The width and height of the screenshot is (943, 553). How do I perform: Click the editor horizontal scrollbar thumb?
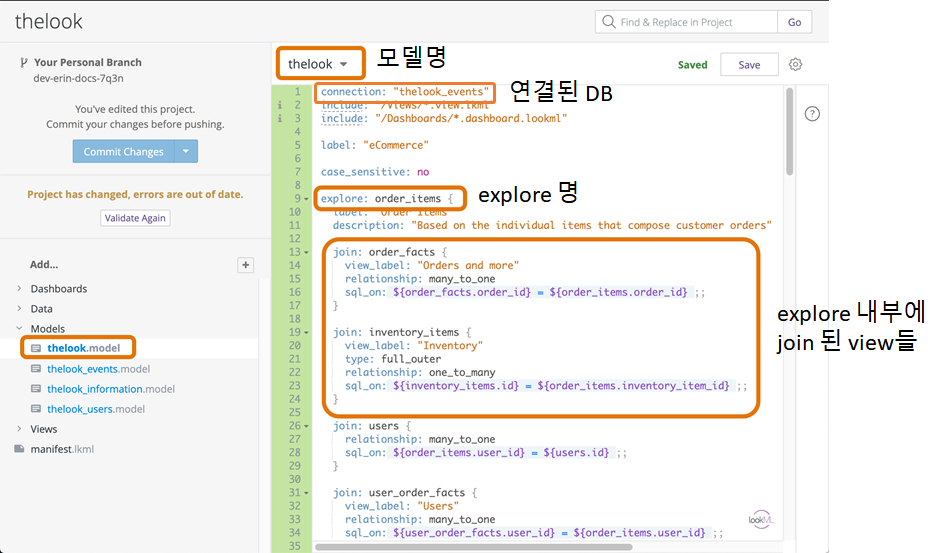[x=473, y=547]
